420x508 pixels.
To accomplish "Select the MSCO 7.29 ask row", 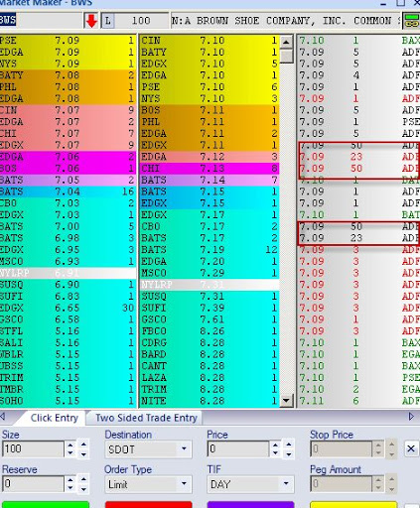I will click(210, 273).
